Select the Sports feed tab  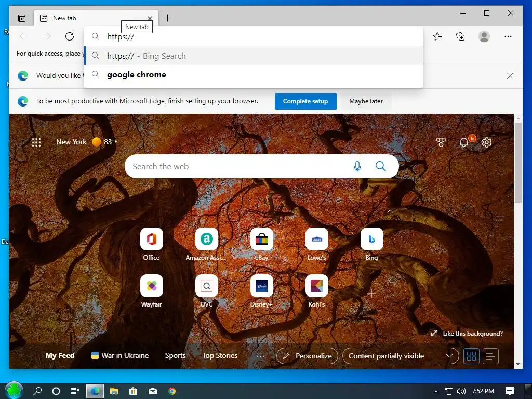[175, 355]
